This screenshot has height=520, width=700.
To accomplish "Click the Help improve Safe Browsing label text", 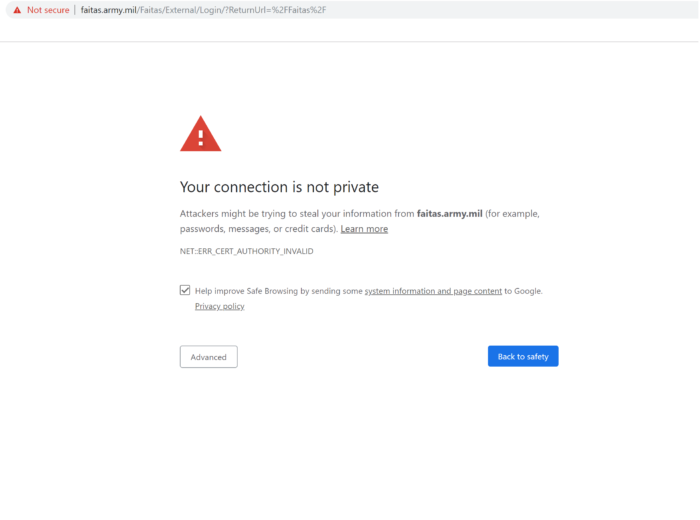I will 278,291.
